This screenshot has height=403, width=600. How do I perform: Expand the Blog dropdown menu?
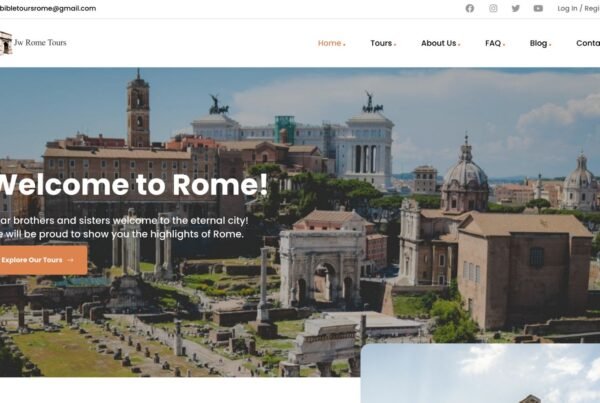[x=539, y=43]
